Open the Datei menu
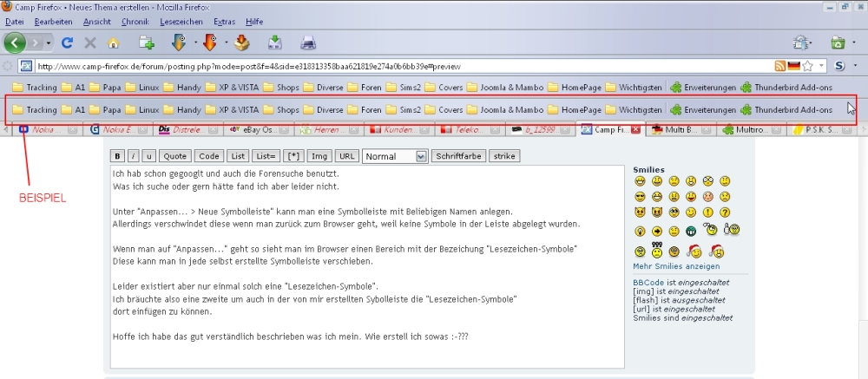This screenshot has width=868, height=379. pos(15,23)
